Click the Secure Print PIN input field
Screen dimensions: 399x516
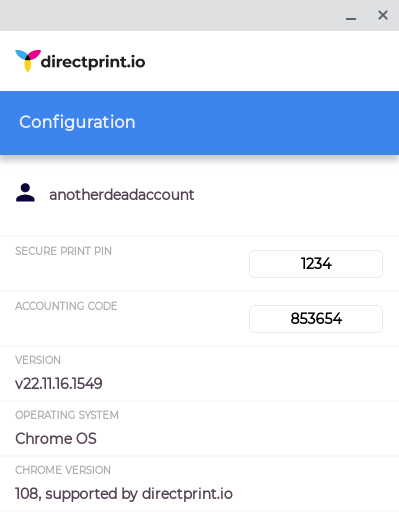tap(316, 264)
